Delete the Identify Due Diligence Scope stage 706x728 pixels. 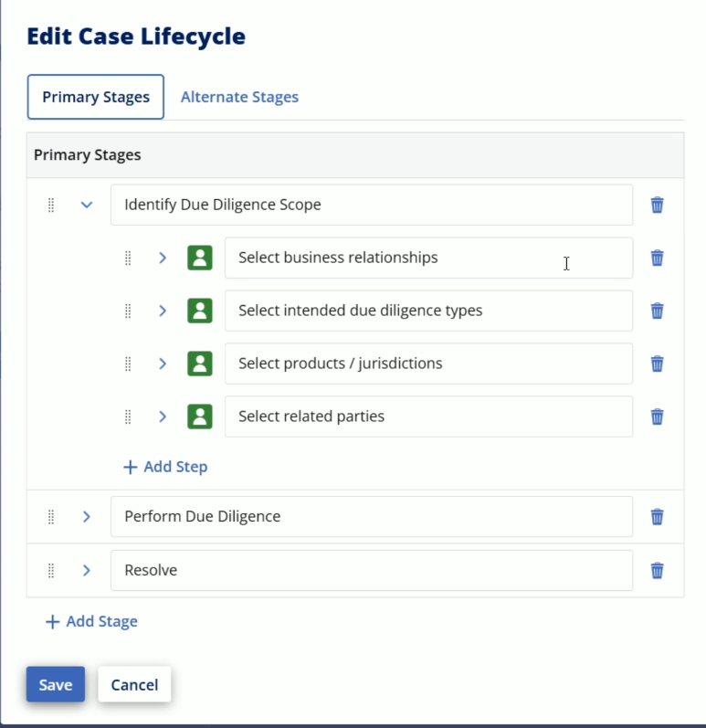pyautogui.click(x=657, y=205)
